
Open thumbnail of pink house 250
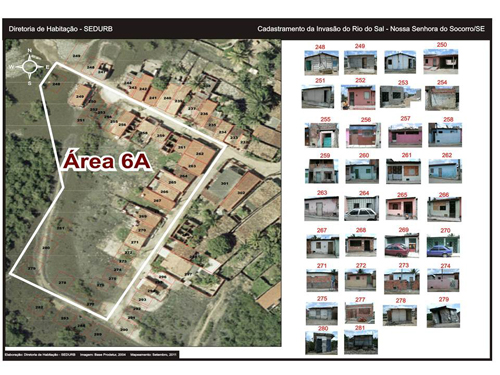[x=441, y=61]
